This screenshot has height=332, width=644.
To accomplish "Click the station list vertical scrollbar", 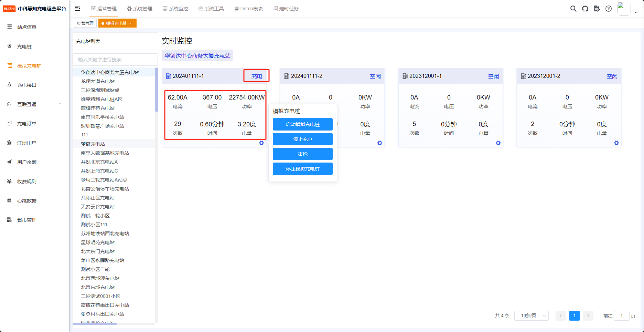I will coord(157,90).
